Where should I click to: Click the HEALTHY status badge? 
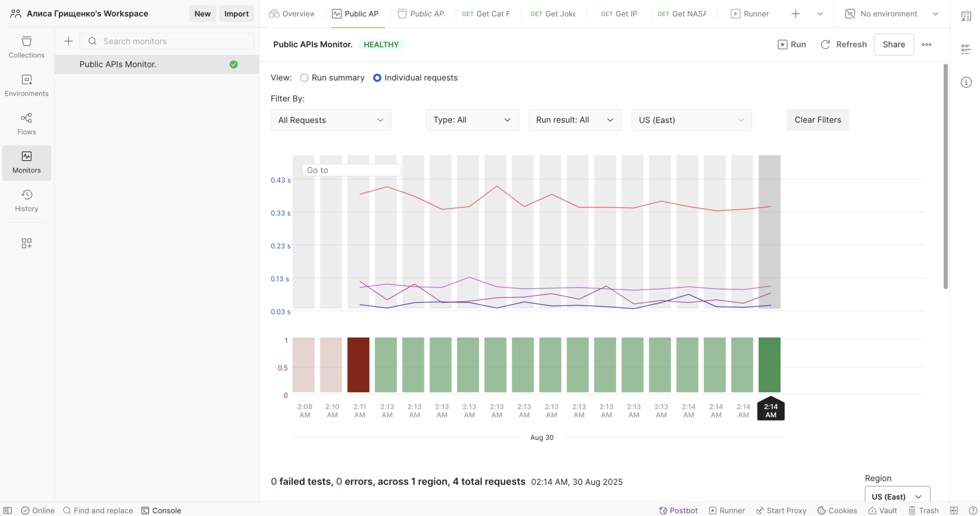tap(381, 45)
